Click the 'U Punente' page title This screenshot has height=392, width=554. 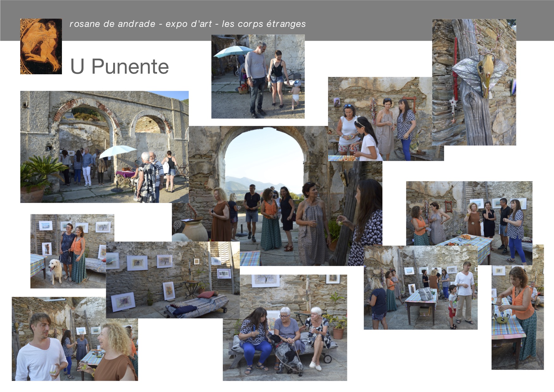[119, 66]
